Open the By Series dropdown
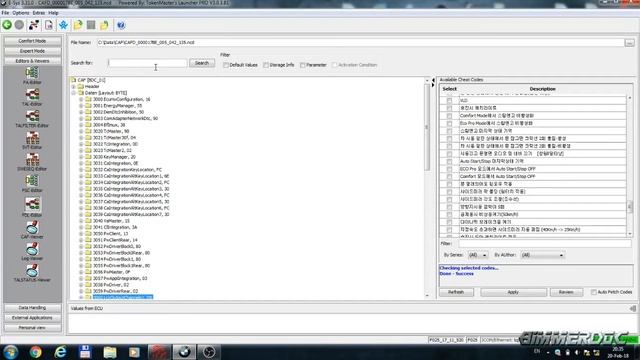Screen dimensions: 640x360 478,255
